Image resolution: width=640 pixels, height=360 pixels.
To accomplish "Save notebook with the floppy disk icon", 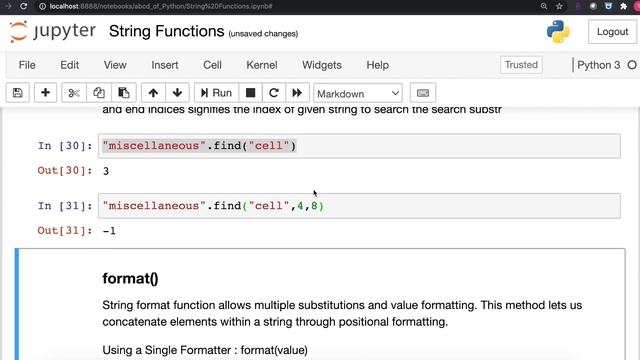I will [18, 93].
